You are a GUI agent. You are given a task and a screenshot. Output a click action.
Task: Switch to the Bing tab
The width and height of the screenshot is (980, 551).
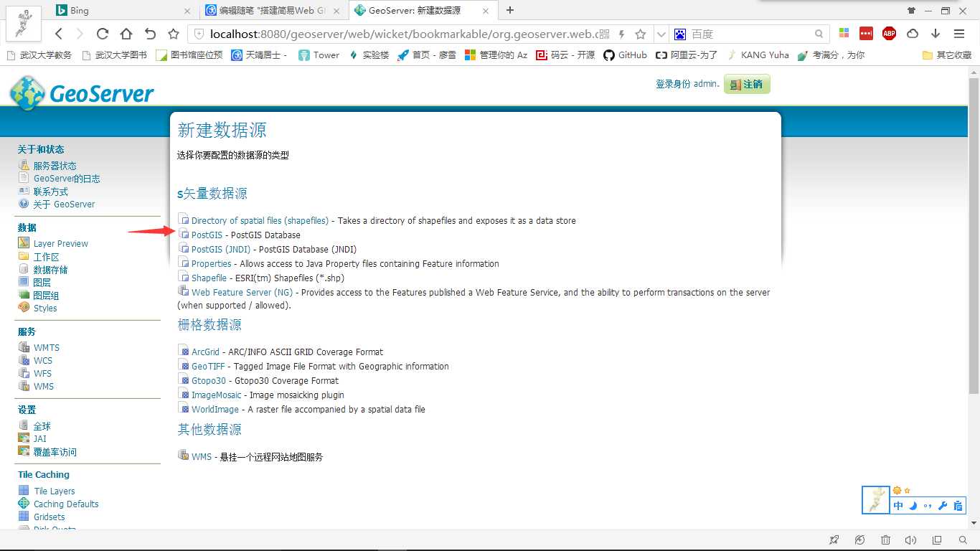tap(123, 11)
